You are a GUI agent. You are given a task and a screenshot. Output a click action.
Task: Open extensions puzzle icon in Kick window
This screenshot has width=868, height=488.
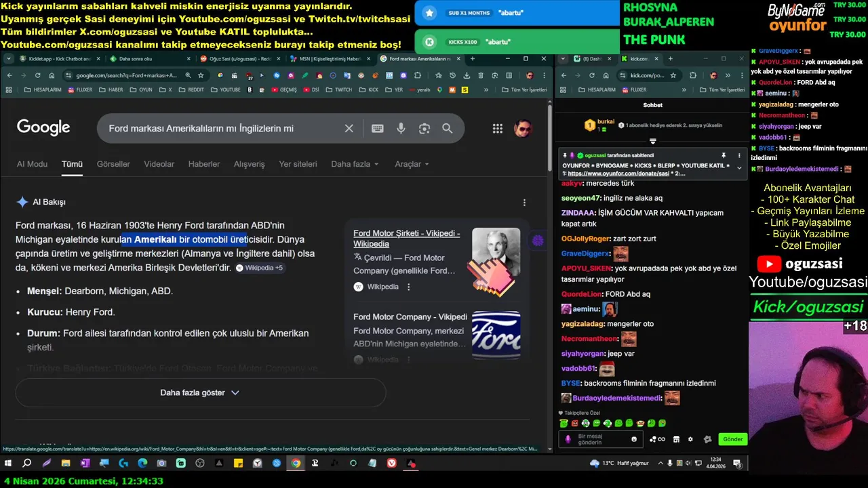[x=692, y=75]
